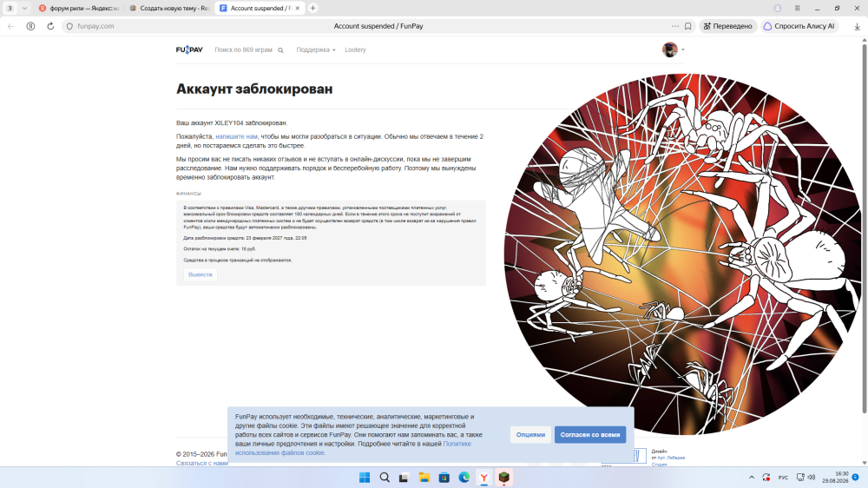The height and width of the screenshot is (488, 868).
Task: Click the Поиск по 869 играм search field
Action: click(x=244, y=49)
